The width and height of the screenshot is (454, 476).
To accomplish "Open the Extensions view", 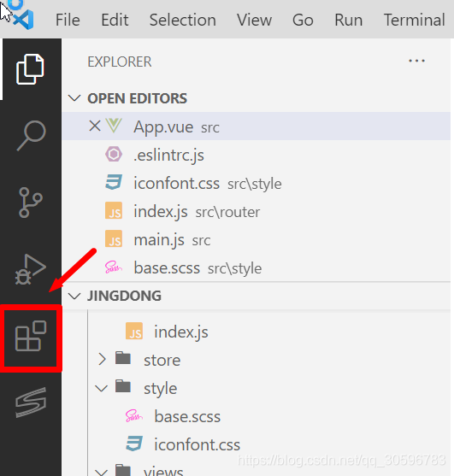I will (31, 336).
